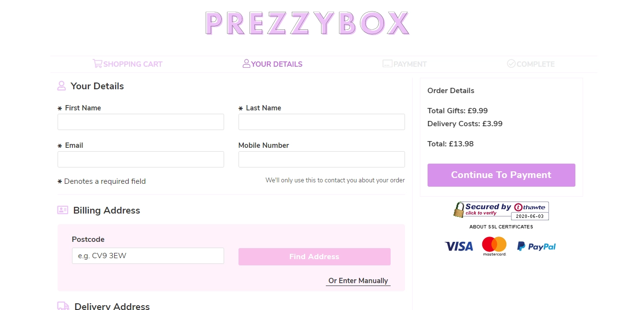Click the Complete checkmark step icon
Viewport: 644px width, 310px height.
point(511,63)
